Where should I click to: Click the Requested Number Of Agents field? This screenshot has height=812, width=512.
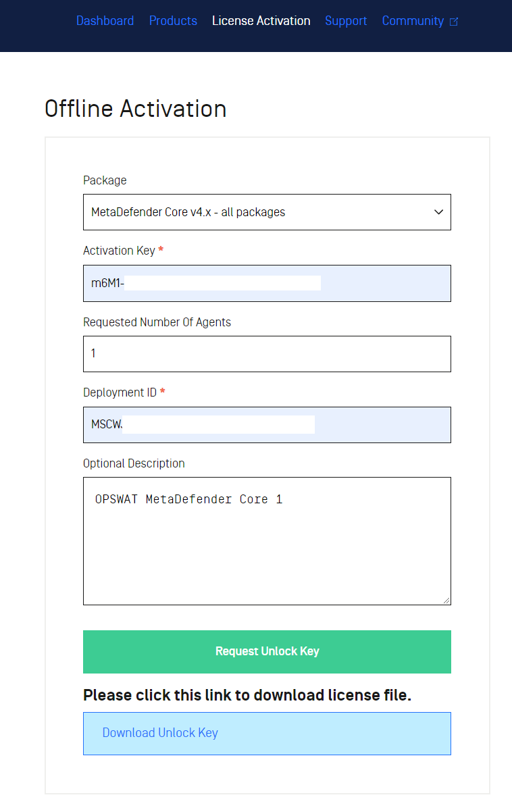click(x=267, y=353)
